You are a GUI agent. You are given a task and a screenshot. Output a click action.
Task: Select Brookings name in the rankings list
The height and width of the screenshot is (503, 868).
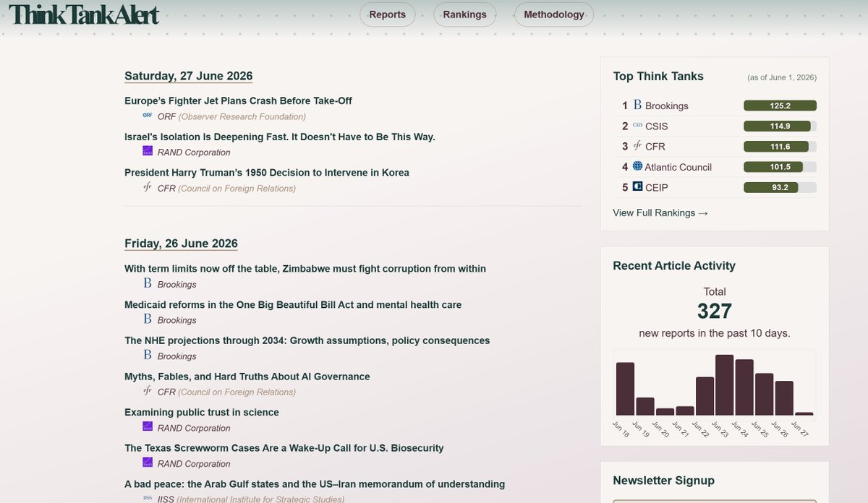(x=667, y=106)
